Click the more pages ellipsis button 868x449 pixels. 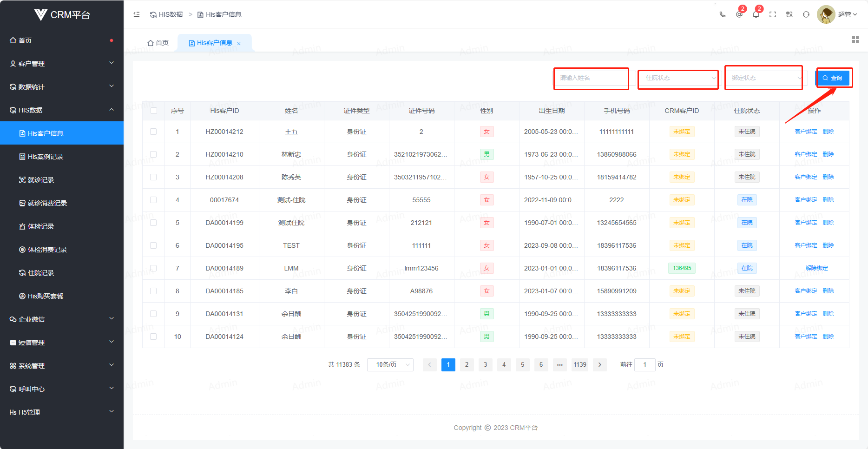point(560,364)
